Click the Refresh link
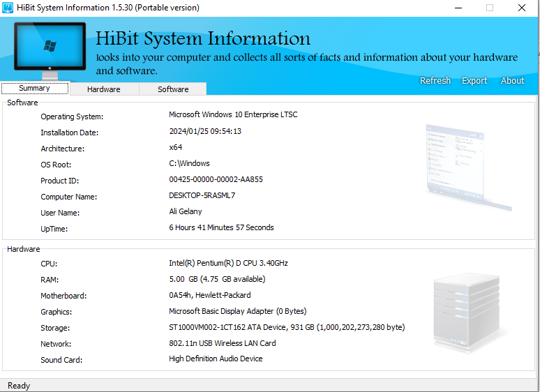This screenshot has width=540, height=392. pyautogui.click(x=435, y=80)
